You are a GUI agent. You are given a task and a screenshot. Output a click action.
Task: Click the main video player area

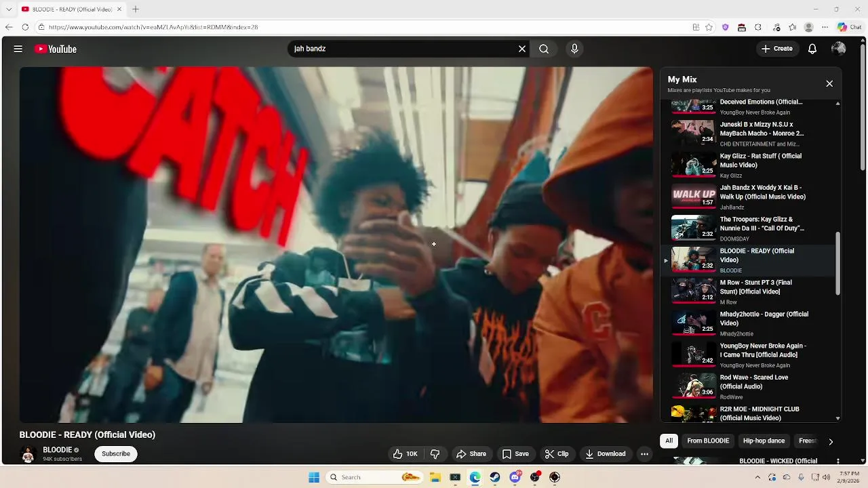pyautogui.click(x=336, y=245)
